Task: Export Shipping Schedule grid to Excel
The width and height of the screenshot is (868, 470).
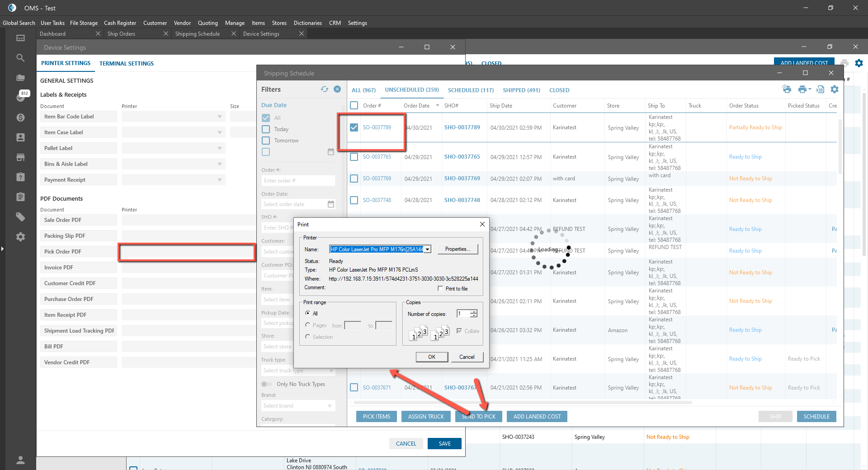Action: 820,89
